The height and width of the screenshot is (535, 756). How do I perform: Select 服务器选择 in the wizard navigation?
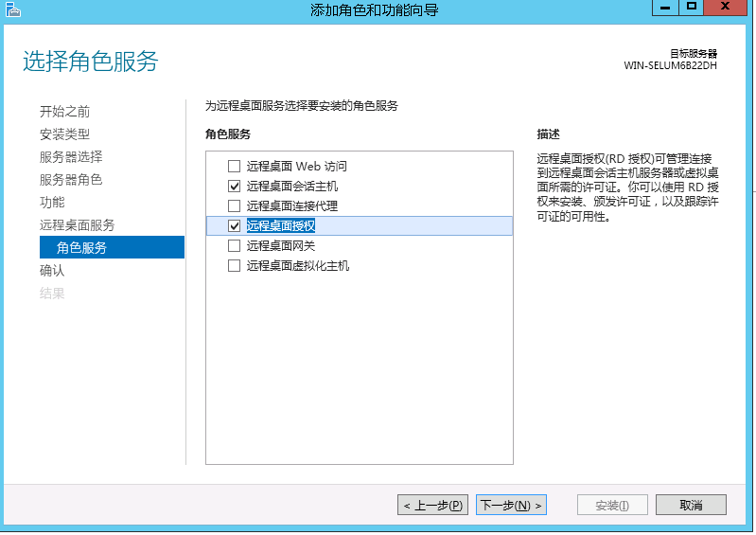pyautogui.click(x=71, y=157)
